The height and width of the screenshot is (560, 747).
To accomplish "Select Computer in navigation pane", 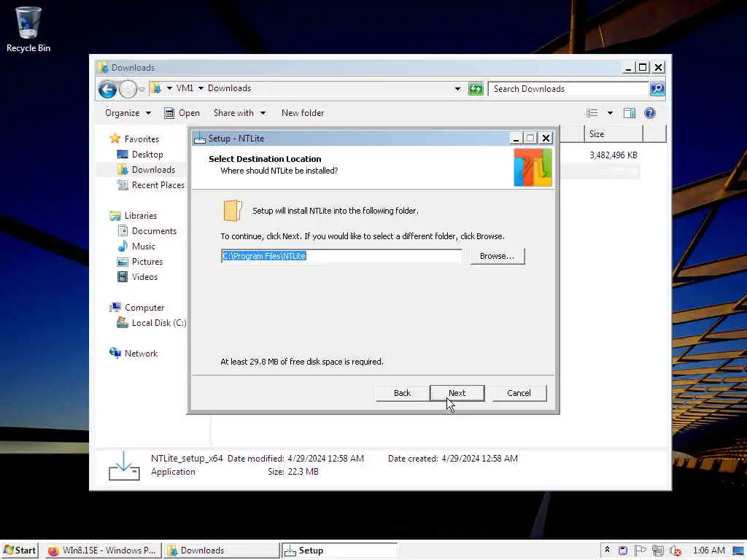I will 136,308.
